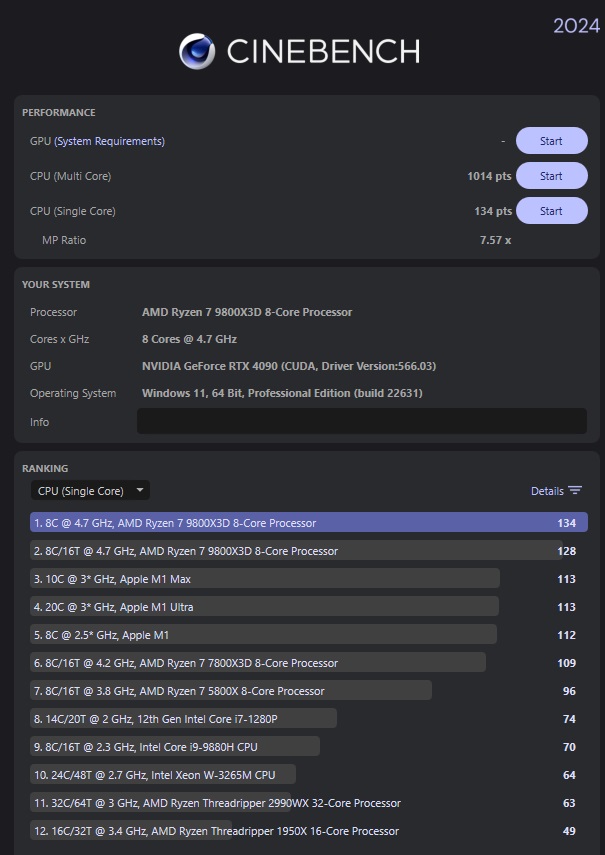Select the Ryzen 7 5800X ranking row

pos(309,691)
